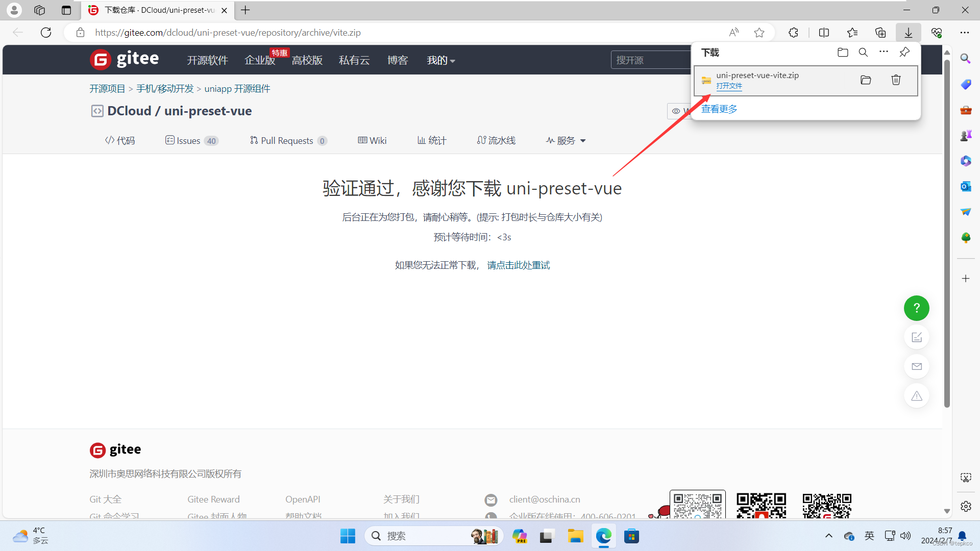
Task: Click the warning report floating button
Action: [917, 396]
